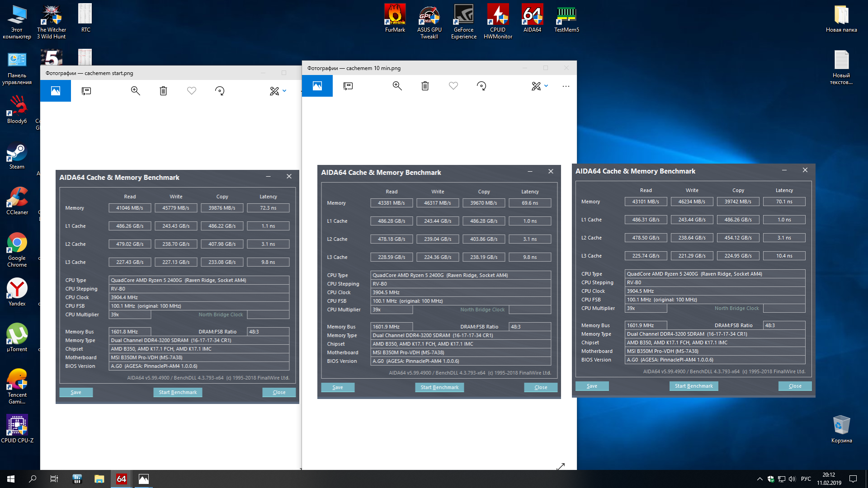Click Memory Latency value 70.1 ns
The image size is (868, 488).
pyautogui.click(x=784, y=202)
